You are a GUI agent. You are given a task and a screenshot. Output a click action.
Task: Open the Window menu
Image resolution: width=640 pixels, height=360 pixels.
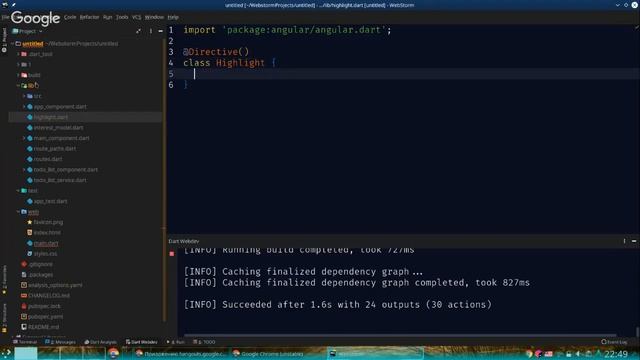click(154, 17)
